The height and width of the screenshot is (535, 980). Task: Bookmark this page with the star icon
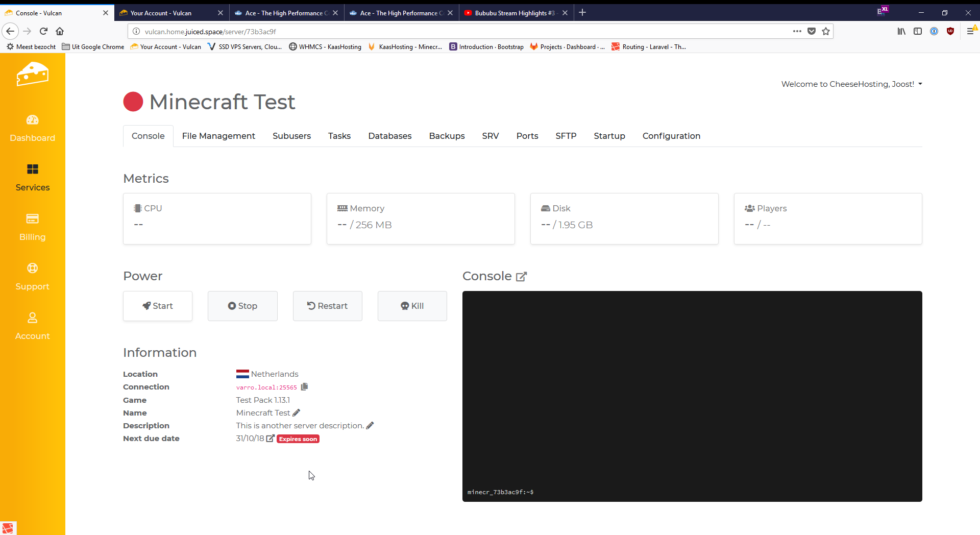pos(826,31)
